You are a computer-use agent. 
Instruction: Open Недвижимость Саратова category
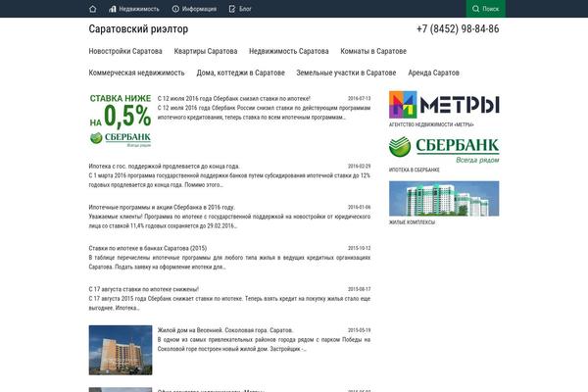pos(289,51)
